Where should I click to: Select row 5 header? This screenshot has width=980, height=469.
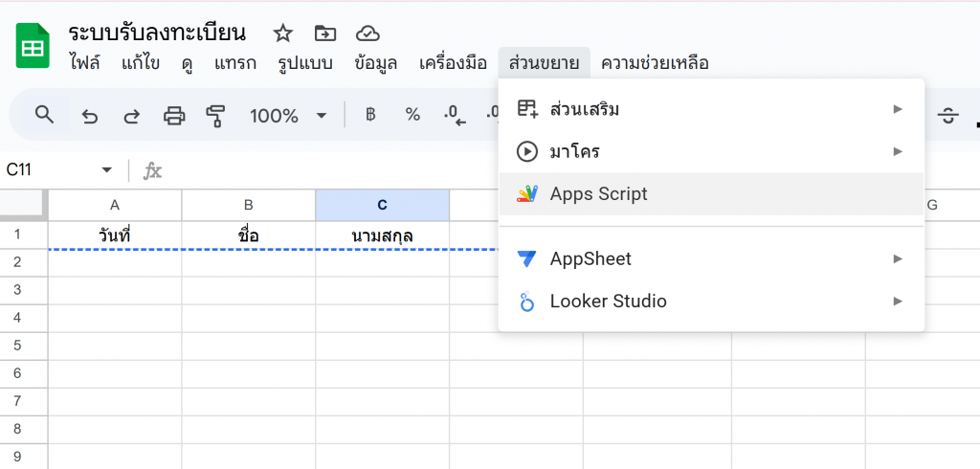pos(24,346)
